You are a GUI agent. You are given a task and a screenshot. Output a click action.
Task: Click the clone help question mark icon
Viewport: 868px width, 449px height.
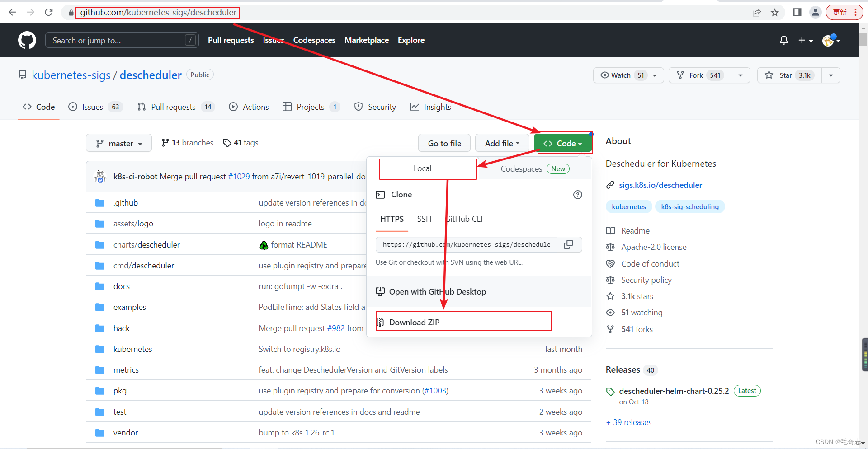578,195
